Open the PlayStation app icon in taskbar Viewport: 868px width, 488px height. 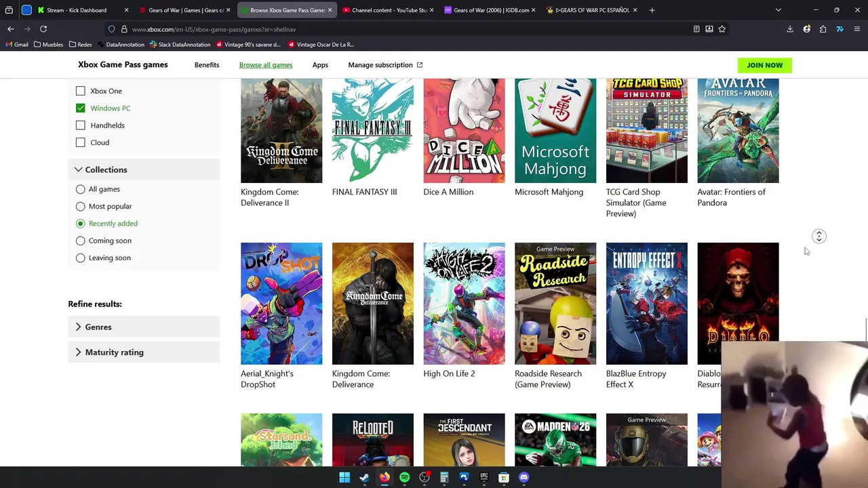point(464,477)
